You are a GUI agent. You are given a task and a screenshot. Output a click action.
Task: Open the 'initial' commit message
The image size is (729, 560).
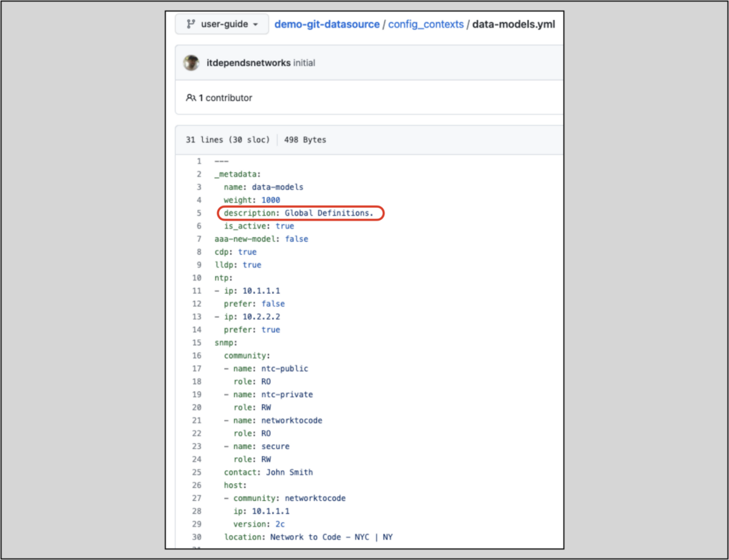304,63
